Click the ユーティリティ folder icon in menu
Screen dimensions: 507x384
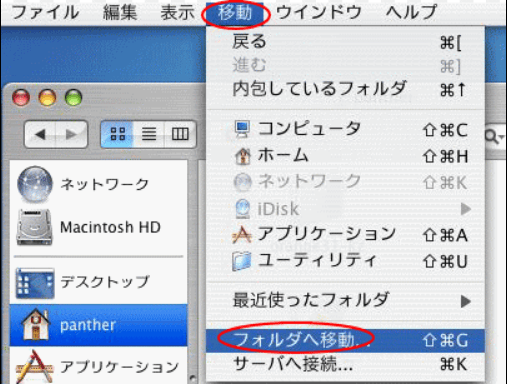click(242, 261)
